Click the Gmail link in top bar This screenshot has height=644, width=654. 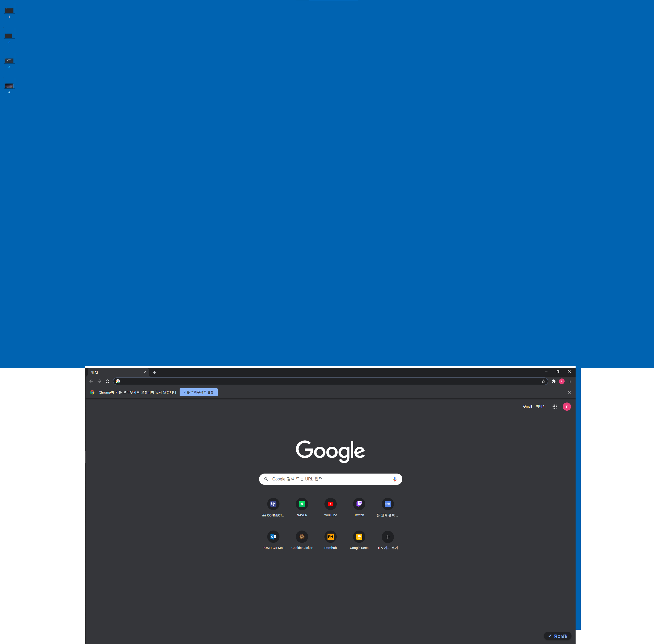(527, 407)
